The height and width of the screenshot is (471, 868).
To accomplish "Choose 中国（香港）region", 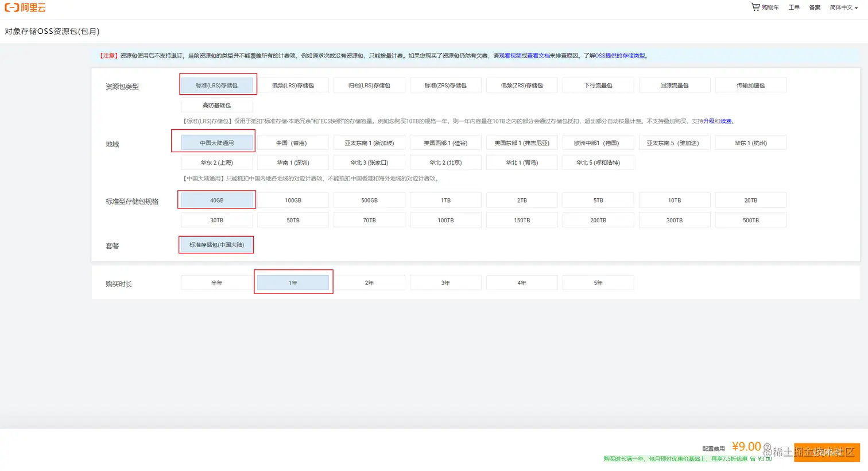I will [293, 142].
